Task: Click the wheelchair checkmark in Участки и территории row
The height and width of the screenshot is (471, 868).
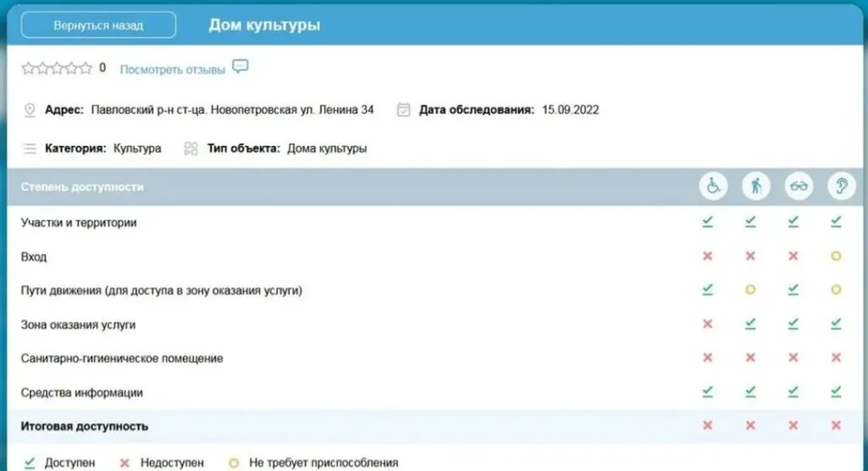Action: coord(708,222)
